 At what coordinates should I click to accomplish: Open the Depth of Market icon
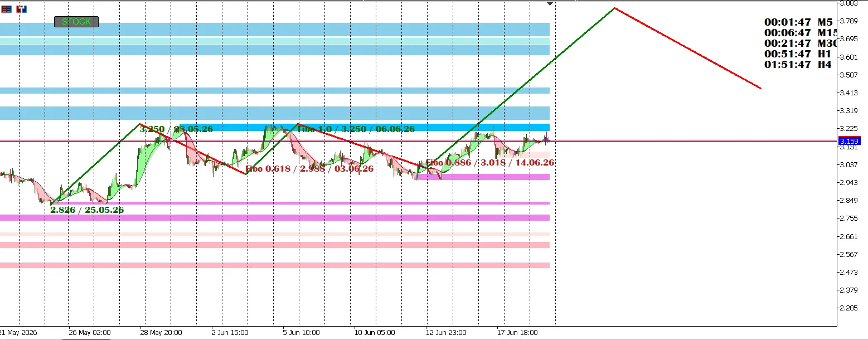coord(7,9)
